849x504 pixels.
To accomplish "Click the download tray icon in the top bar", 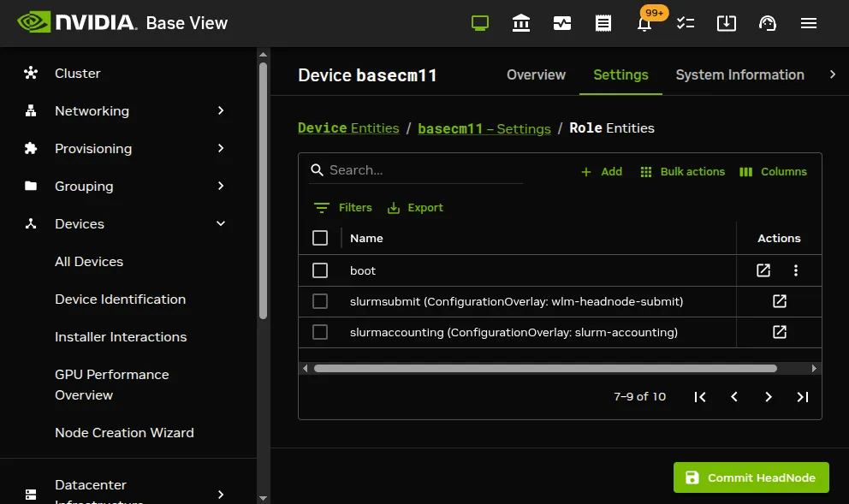I will tap(726, 23).
